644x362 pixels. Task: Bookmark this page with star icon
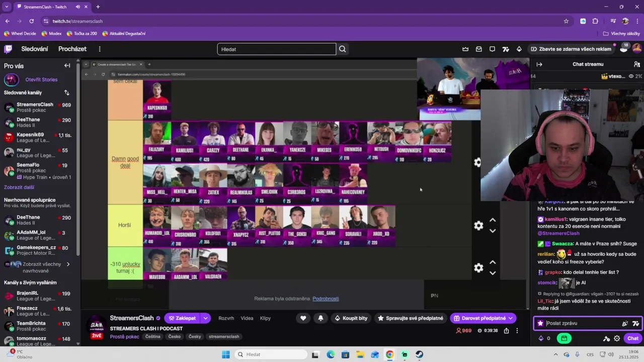(x=566, y=21)
